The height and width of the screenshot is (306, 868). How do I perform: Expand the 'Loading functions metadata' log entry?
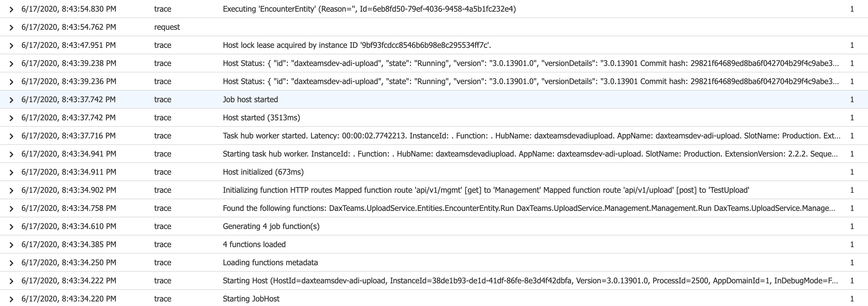click(x=12, y=263)
